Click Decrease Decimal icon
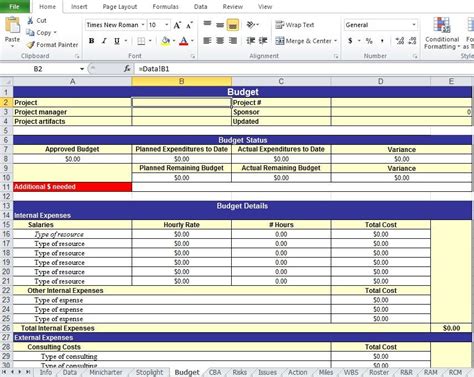Viewport: 474px width, 377px height. [x=412, y=41]
